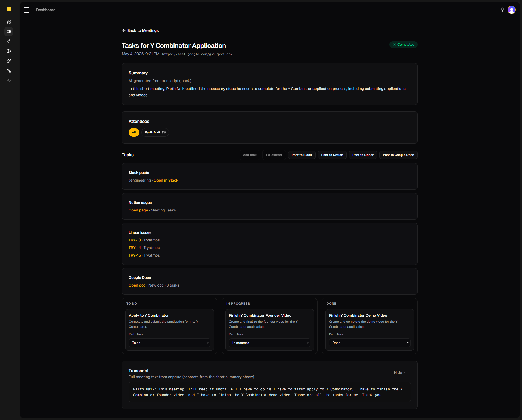This screenshot has height=420, width=522.
Task: Collapse transcript with Hide chevron
Action: point(400,372)
